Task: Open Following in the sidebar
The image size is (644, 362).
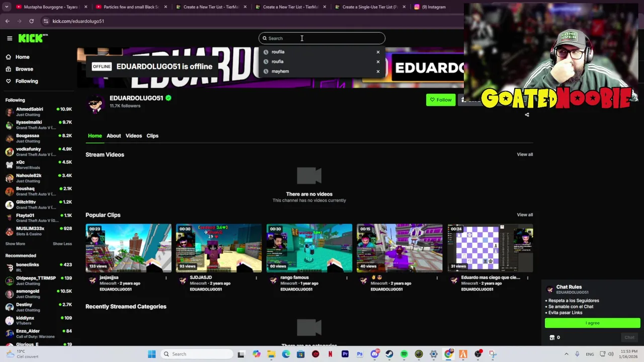Action: [22, 81]
